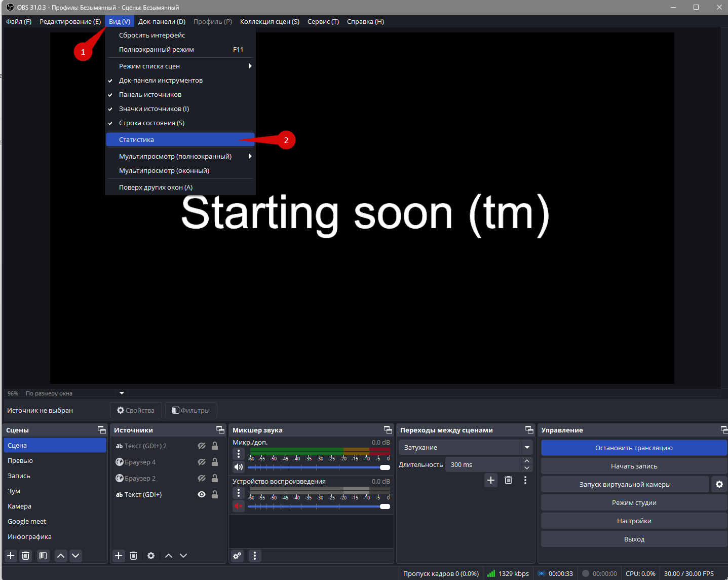Undock the Микшер звука panel with its pop-out icon
Screen dimensions: 728x580
[x=388, y=430]
